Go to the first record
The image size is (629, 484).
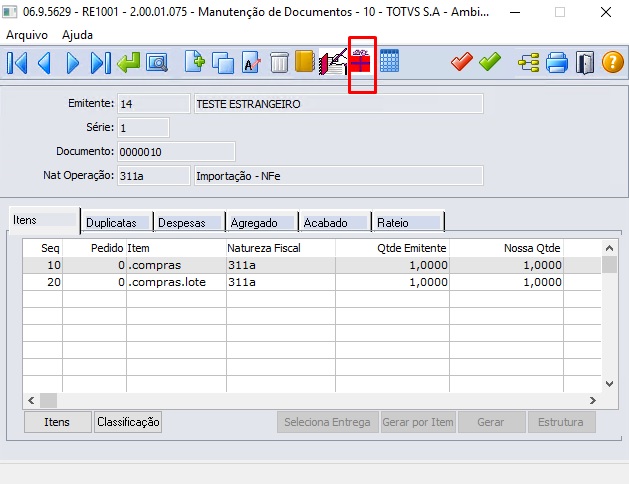(17, 63)
